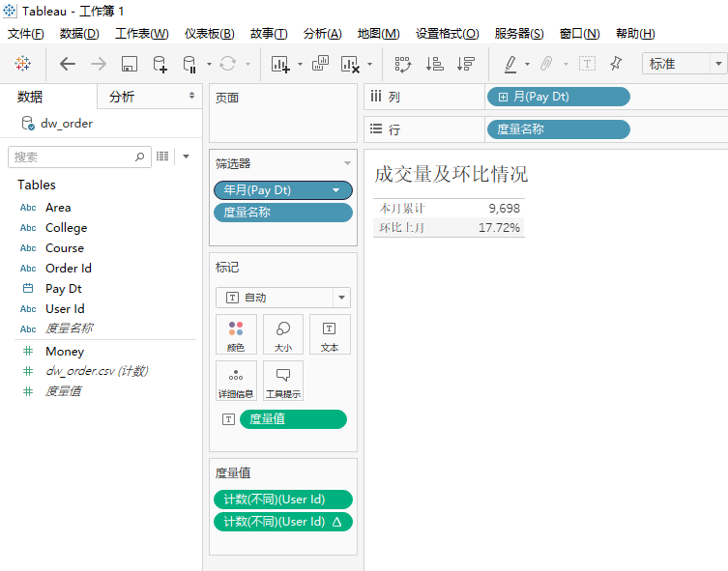
Task: Open dropdown next to new worksheet icon
Action: point(300,64)
